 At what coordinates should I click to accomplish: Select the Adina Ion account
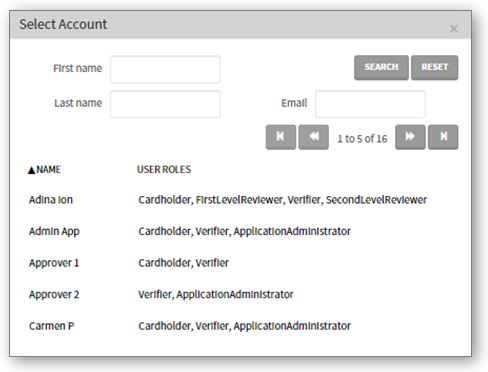coord(51,200)
